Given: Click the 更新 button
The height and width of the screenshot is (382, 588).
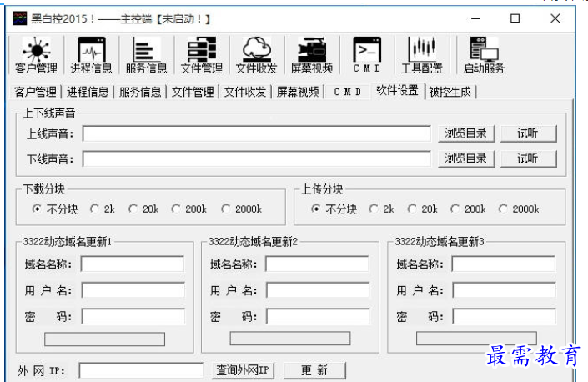Looking at the screenshot, I should pos(314,370).
